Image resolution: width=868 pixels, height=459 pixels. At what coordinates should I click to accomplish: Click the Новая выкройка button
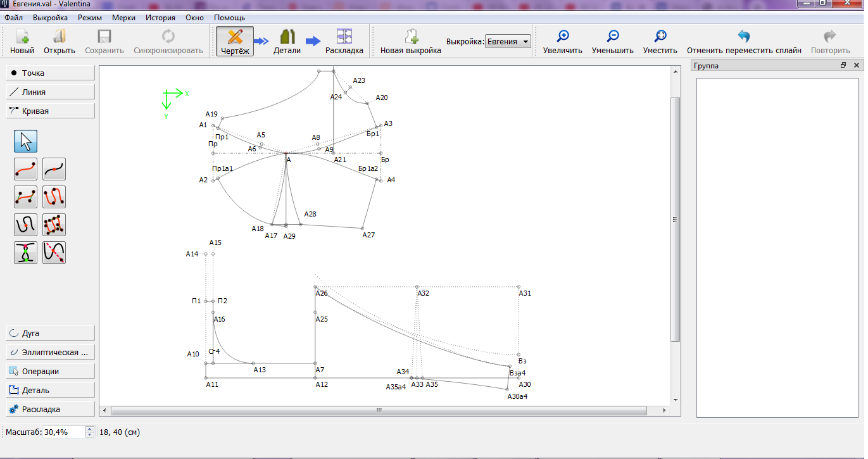[410, 42]
